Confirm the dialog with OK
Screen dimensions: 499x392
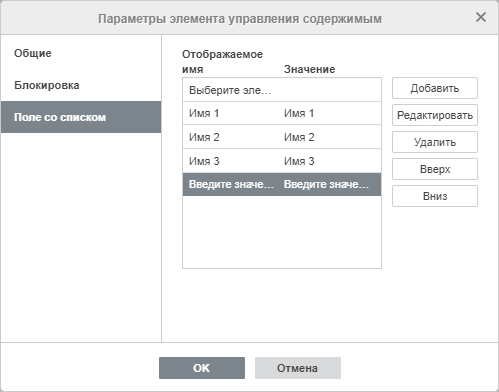(202, 368)
